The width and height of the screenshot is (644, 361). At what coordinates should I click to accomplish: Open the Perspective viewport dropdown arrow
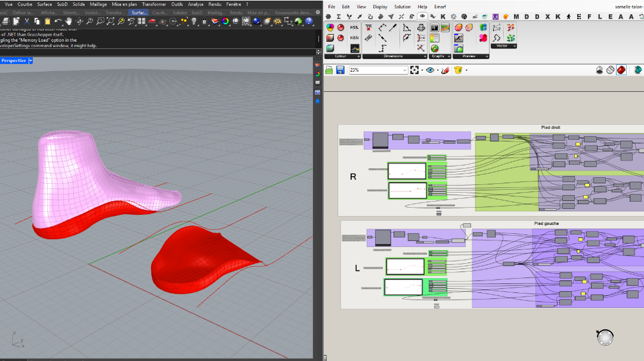click(x=30, y=61)
